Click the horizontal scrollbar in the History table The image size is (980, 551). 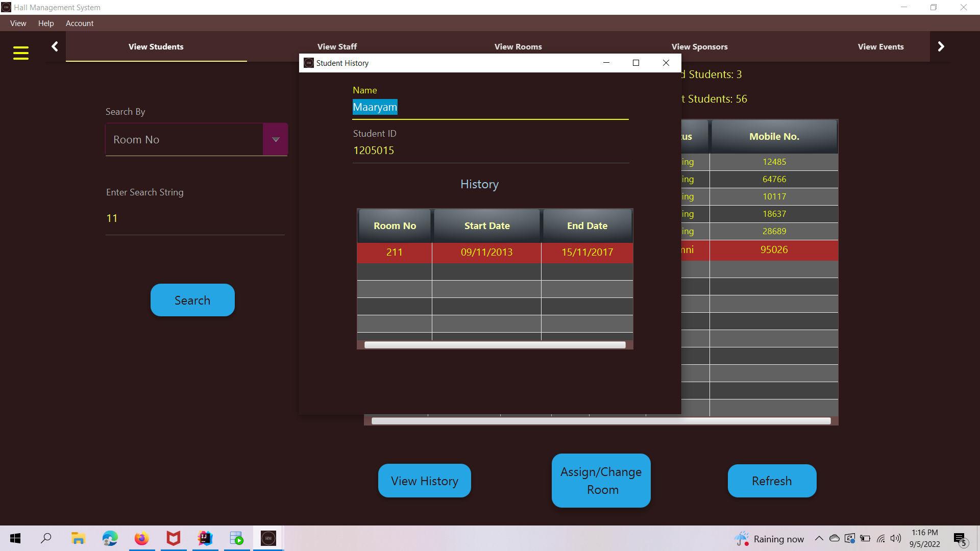[494, 344]
